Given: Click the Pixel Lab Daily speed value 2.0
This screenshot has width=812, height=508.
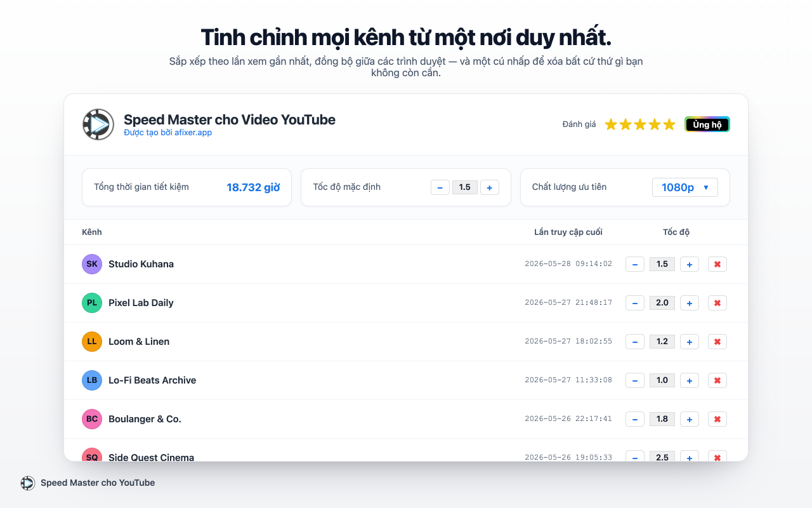Looking at the screenshot, I should [x=662, y=303].
